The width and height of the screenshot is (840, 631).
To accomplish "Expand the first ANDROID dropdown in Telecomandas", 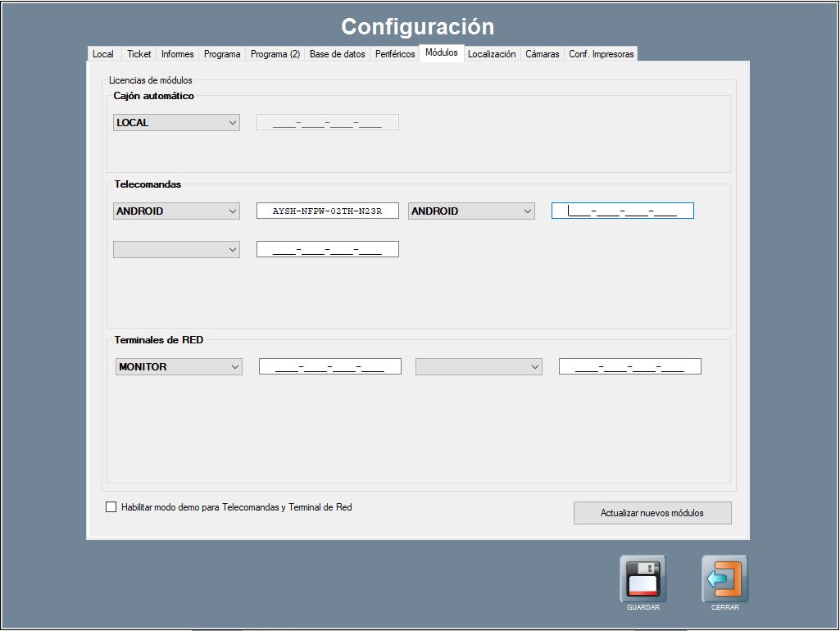I will point(176,211).
